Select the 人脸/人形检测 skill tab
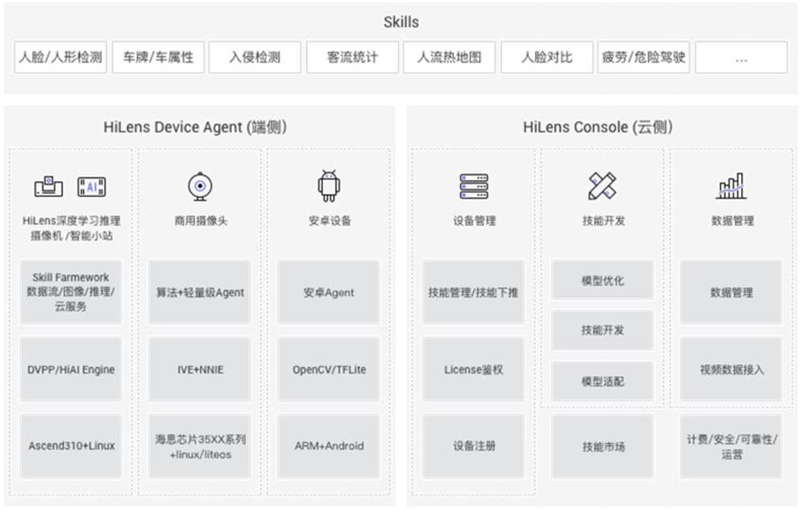 60,58
